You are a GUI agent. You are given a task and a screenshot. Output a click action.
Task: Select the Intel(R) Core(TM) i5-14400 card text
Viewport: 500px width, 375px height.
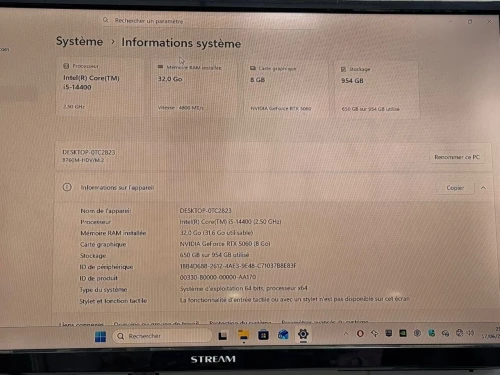[x=91, y=82]
